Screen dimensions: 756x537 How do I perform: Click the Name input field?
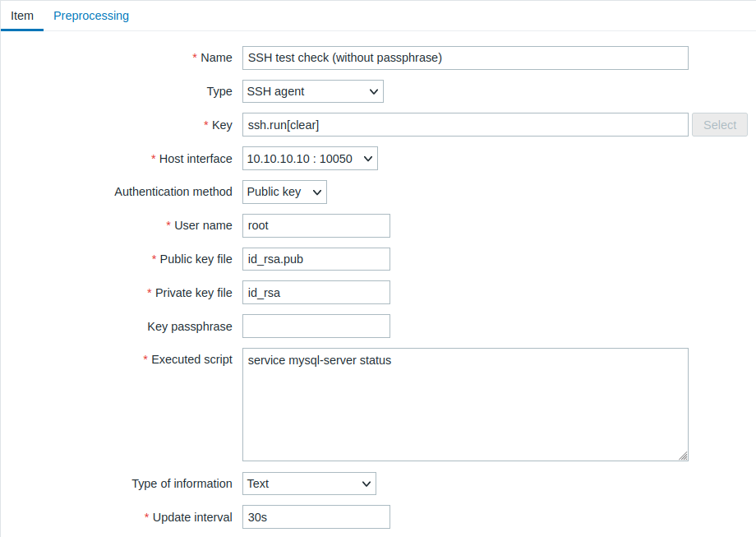tap(465, 58)
